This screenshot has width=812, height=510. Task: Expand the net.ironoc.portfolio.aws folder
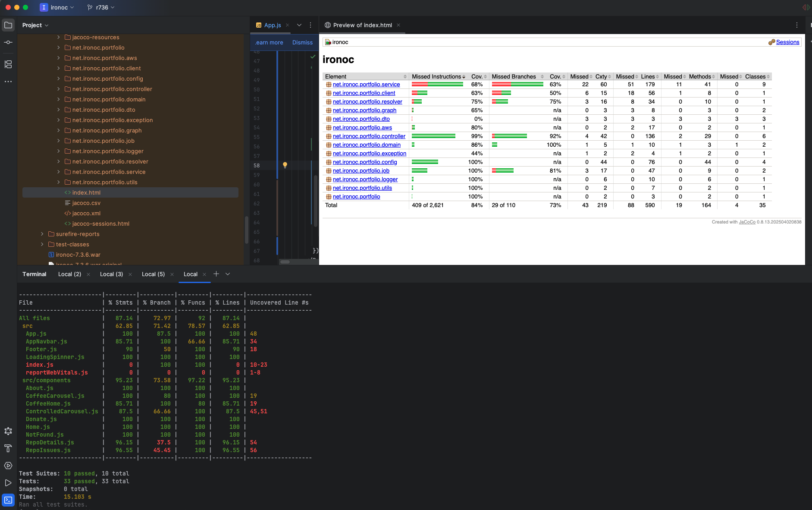(x=59, y=58)
